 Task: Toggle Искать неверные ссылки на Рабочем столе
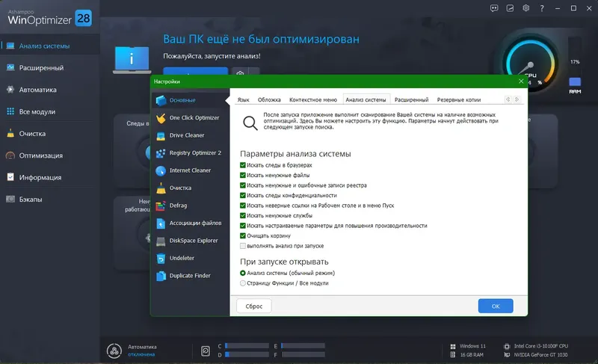click(x=242, y=206)
